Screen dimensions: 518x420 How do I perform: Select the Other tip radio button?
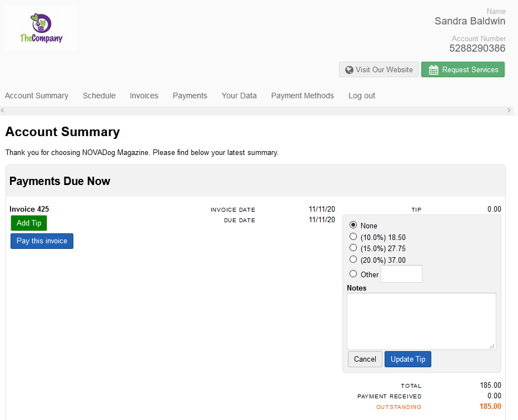[353, 274]
